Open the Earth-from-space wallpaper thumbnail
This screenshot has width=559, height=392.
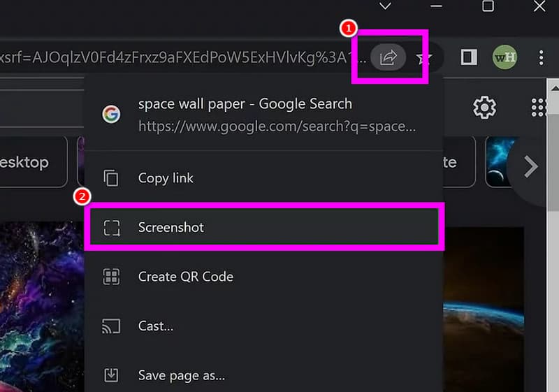point(484,310)
